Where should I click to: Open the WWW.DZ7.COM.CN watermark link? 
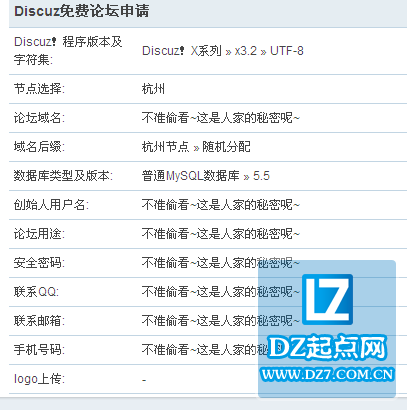pos(327,375)
